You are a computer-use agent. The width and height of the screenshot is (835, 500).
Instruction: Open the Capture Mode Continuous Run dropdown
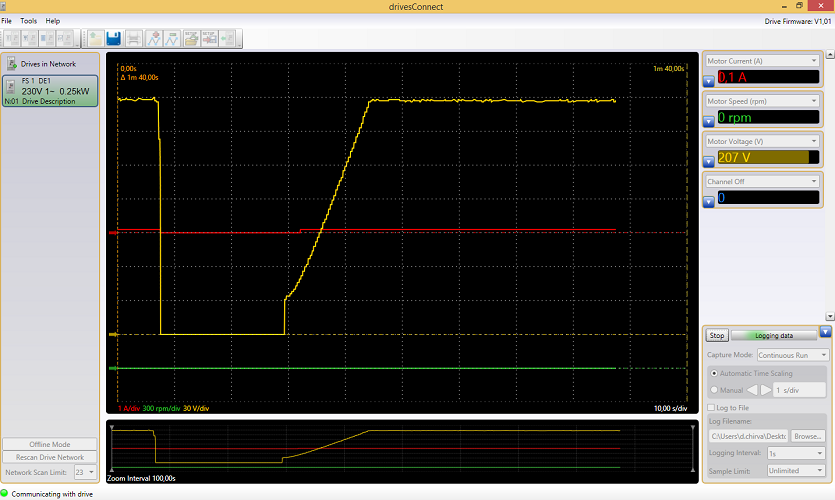point(792,355)
